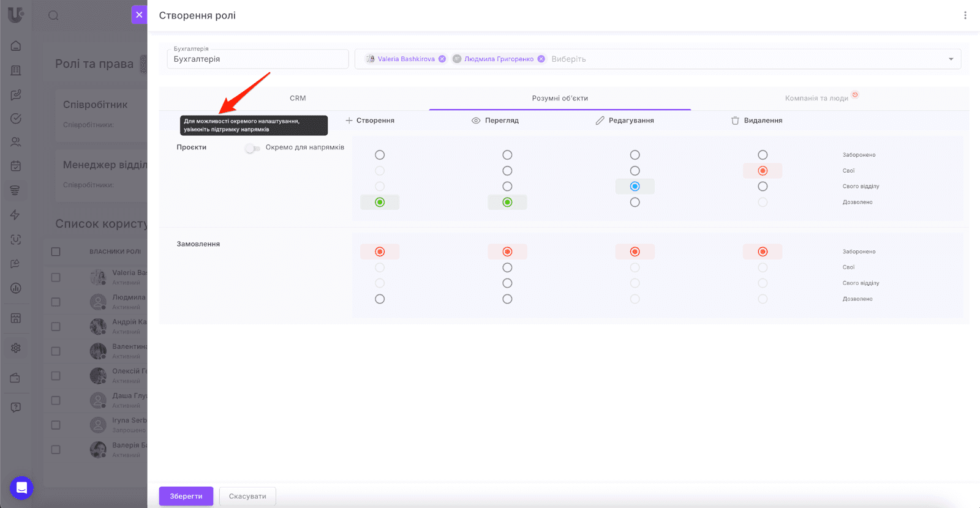The width and height of the screenshot is (980, 508).
Task: Open the calendar icon in the sidebar
Action: point(16,166)
